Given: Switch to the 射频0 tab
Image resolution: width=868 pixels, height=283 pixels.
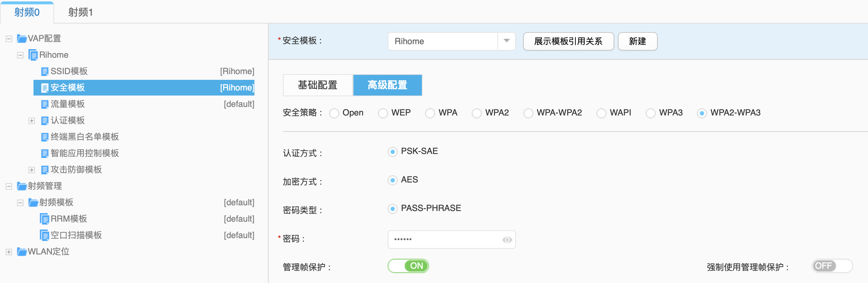Looking at the screenshot, I should click(x=27, y=12).
